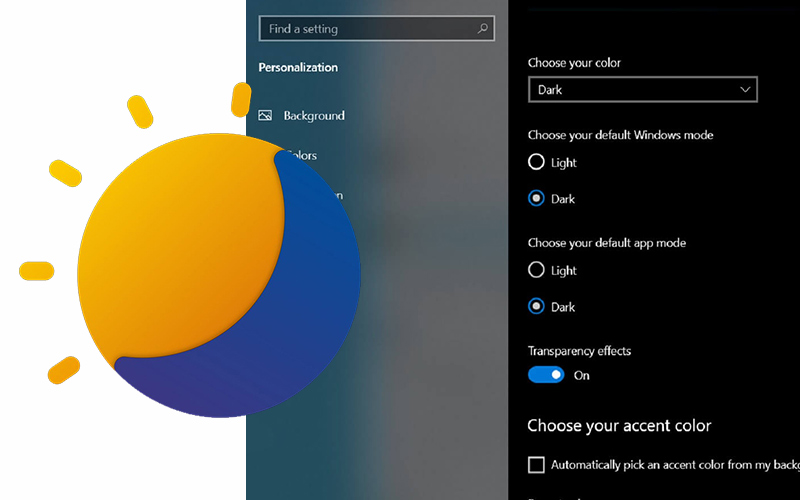
Task: Click the Transparency effects label
Action: [x=579, y=351]
